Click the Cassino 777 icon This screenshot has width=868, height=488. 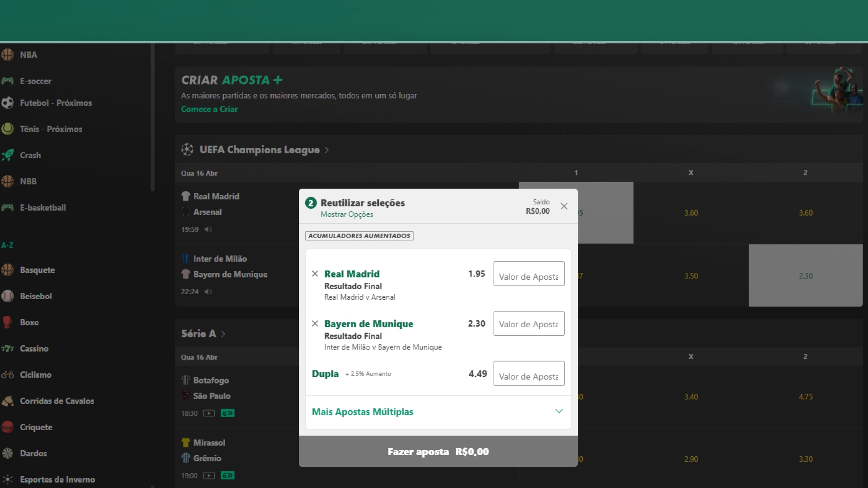[7, 348]
